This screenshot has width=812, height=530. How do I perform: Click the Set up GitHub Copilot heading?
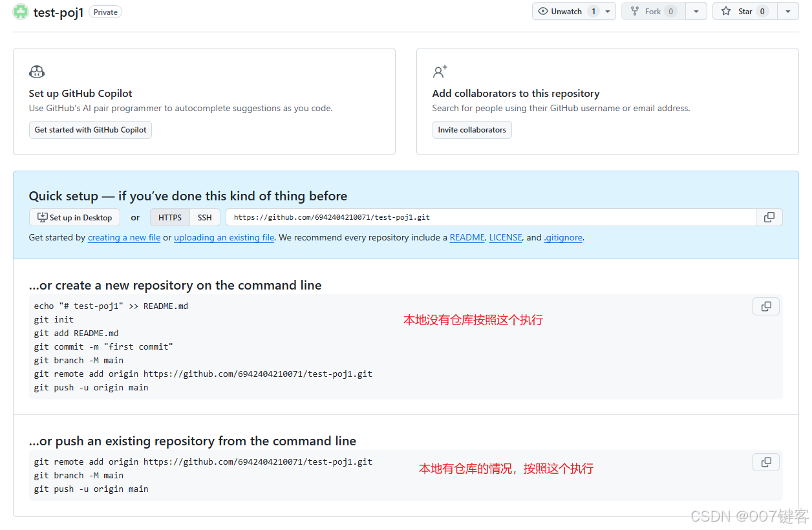click(81, 94)
